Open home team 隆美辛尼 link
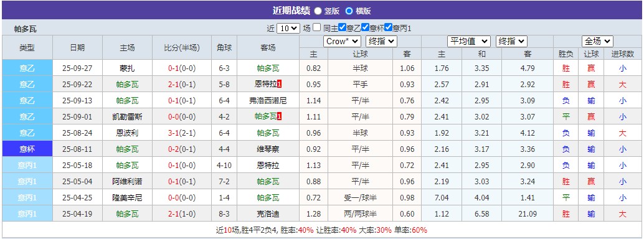Image resolution: width=644 pixels, height=239 pixels. [127, 197]
